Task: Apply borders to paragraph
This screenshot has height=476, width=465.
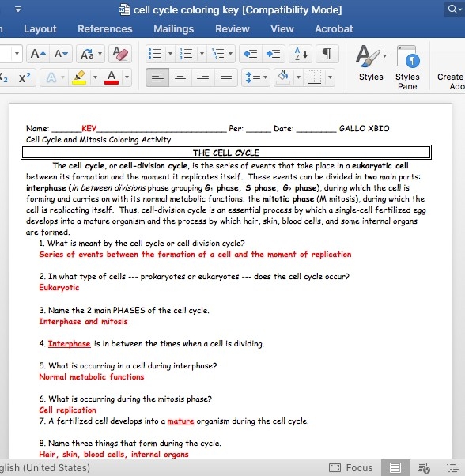Action: tap(314, 77)
